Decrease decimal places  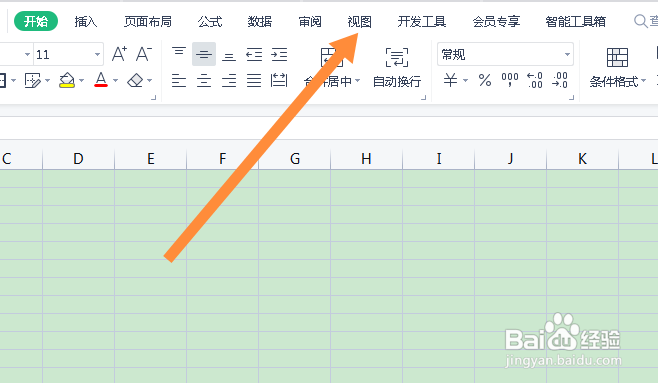coord(560,80)
